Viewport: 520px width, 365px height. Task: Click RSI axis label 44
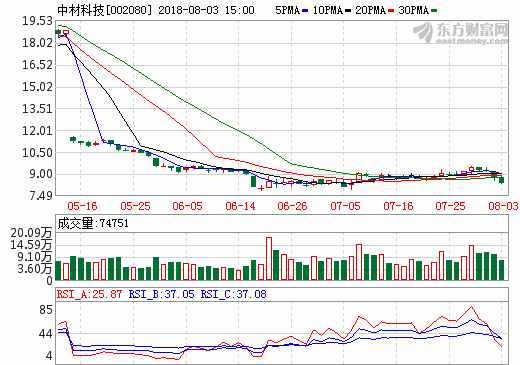pos(46,334)
